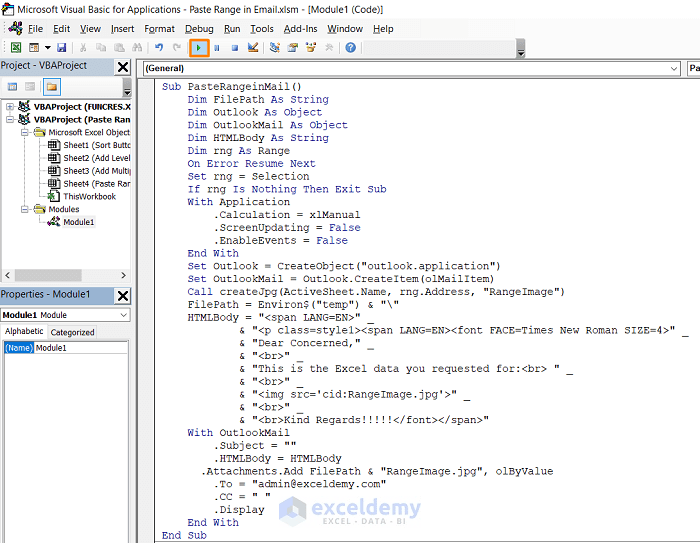This screenshot has width=700, height=543.
Task: Close the Project - VBAProject pane
Action: tap(123, 67)
